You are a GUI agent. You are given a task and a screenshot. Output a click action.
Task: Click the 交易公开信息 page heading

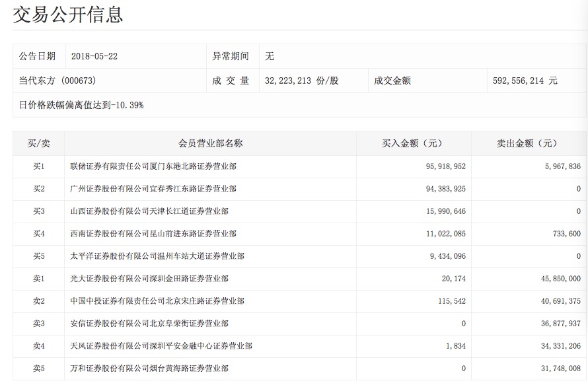pos(68,15)
